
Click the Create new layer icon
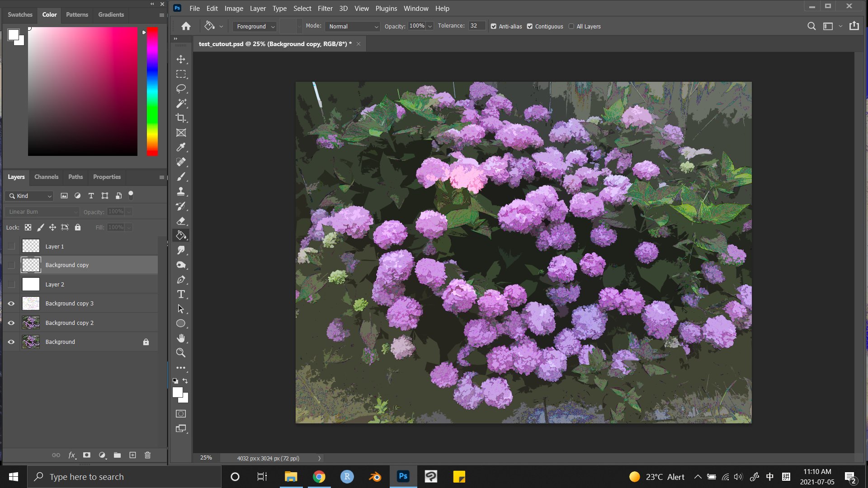(132, 455)
